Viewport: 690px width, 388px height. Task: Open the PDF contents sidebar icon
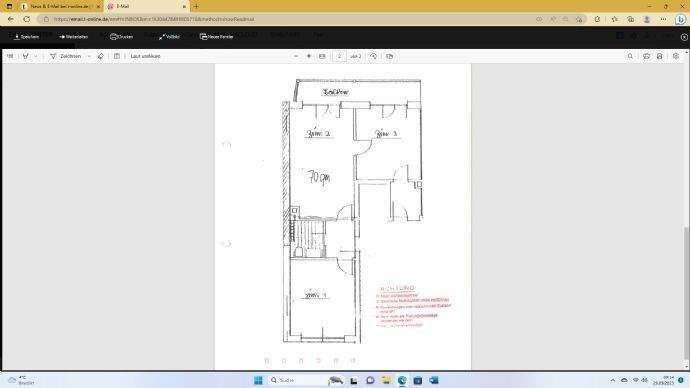pos(10,56)
